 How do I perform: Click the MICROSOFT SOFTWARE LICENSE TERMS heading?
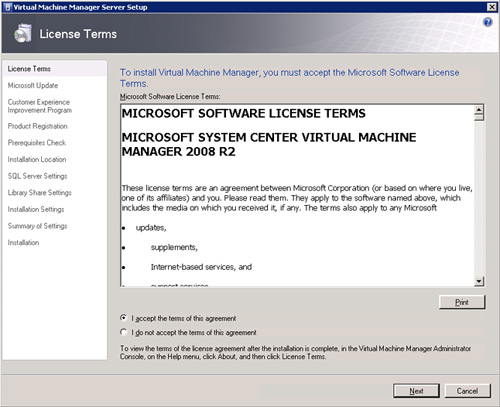(243, 113)
